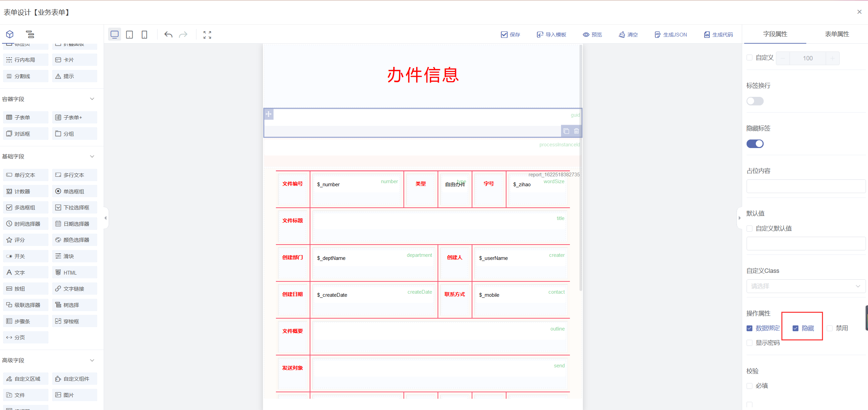Image resolution: width=868 pixels, height=410 pixels.
Task: Delete the selected guid field
Action: coord(576,131)
